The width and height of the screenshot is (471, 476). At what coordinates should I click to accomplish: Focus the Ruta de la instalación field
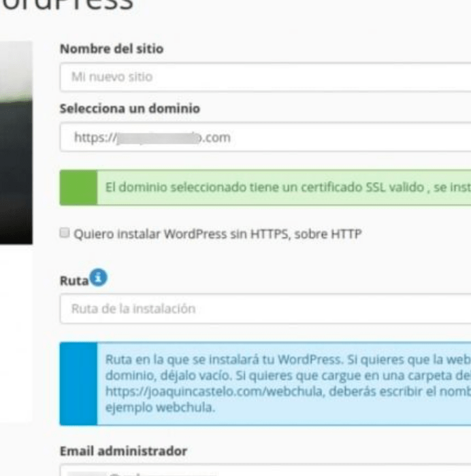point(265,309)
